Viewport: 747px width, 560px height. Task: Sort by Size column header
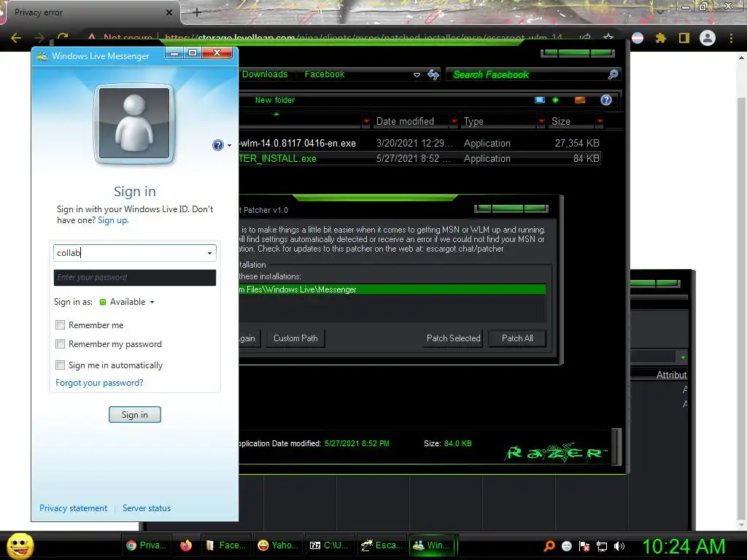[x=561, y=122]
